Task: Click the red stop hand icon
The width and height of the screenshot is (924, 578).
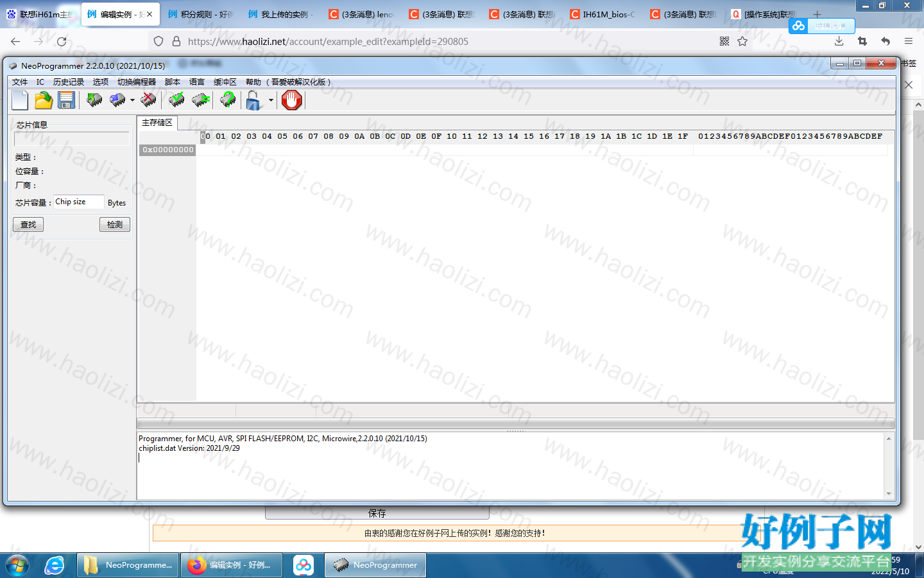Action: point(291,100)
